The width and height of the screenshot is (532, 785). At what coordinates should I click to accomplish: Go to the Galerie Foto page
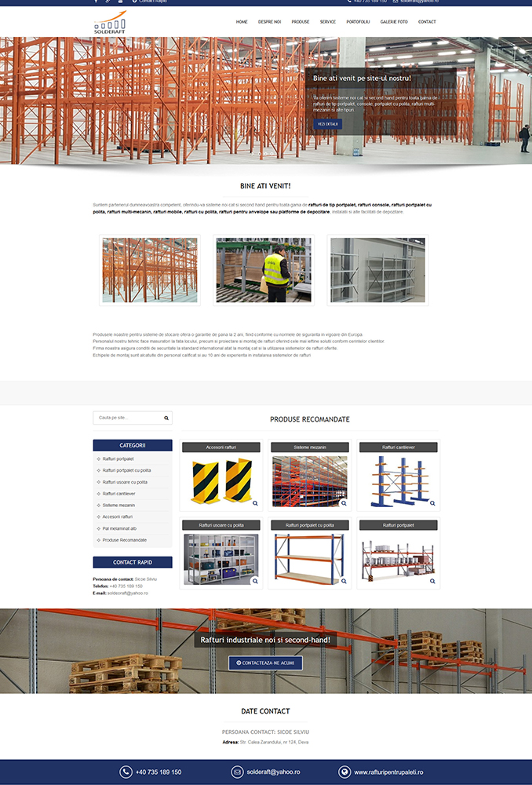[x=394, y=22]
